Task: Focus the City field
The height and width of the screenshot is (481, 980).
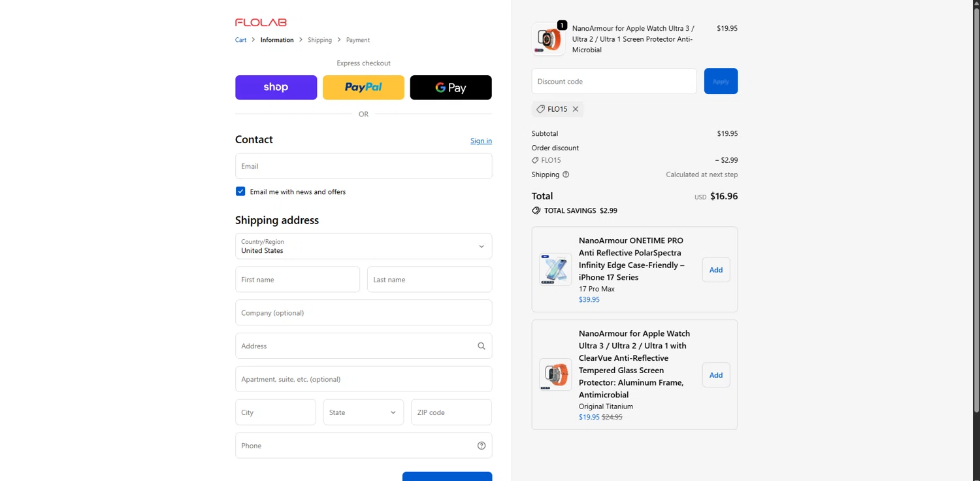Action: [276, 412]
